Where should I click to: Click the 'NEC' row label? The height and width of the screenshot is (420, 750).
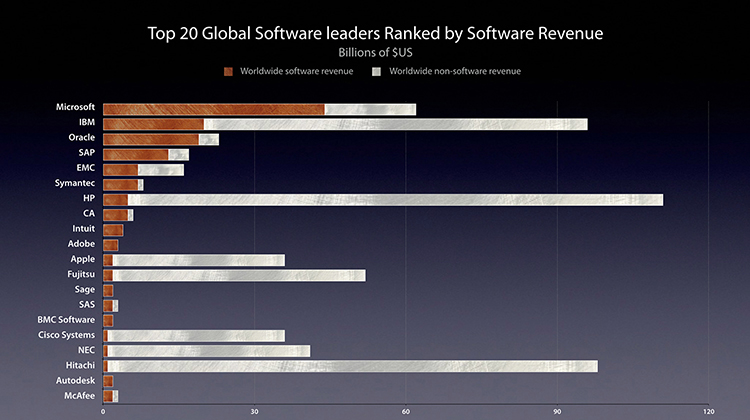point(87,350)
